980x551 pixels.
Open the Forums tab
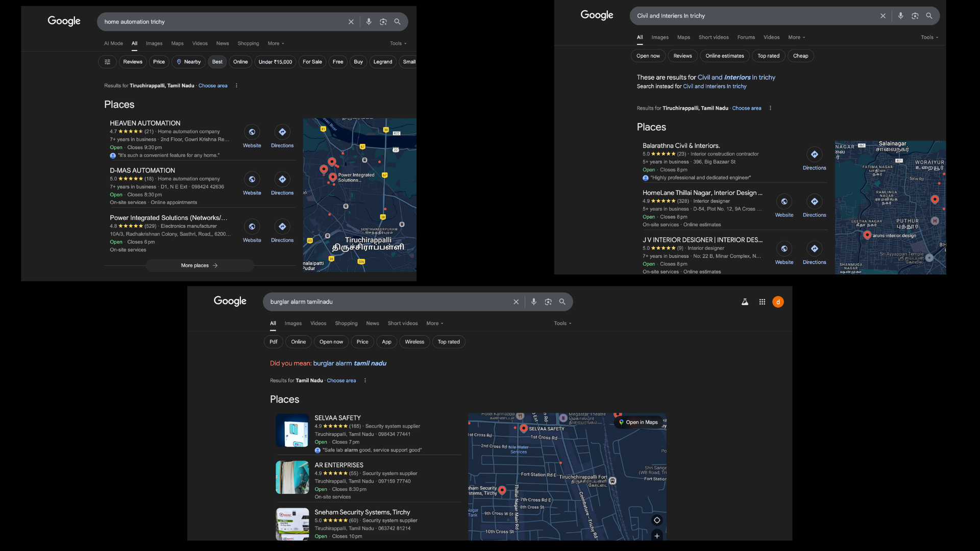tap(745, 38)
